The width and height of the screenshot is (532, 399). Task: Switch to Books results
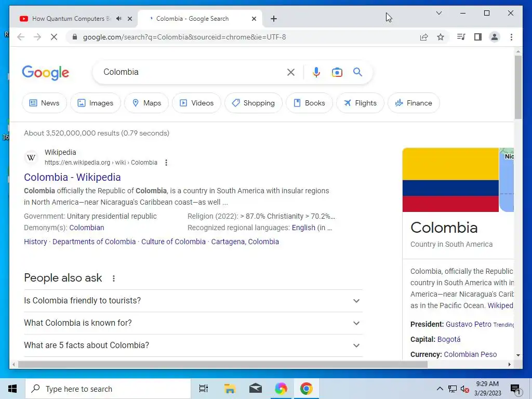(309, 103)
